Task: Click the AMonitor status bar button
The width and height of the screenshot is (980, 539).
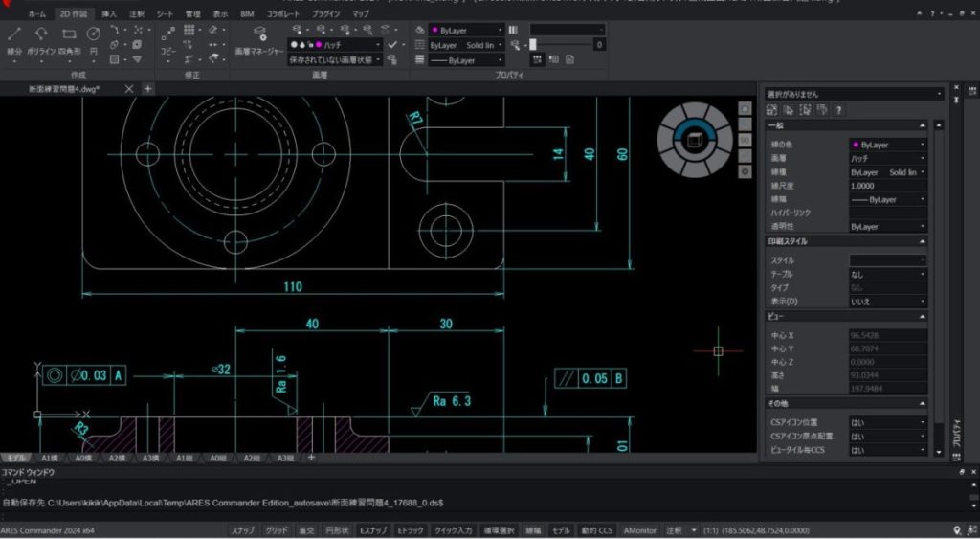Action: (x=640, y=530)
